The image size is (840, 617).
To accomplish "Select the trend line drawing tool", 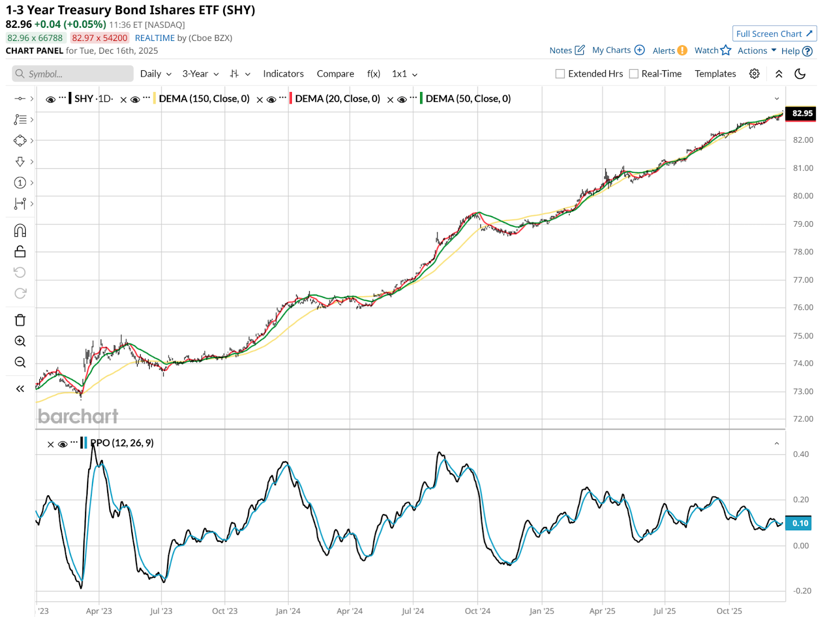I will [20, 99].
